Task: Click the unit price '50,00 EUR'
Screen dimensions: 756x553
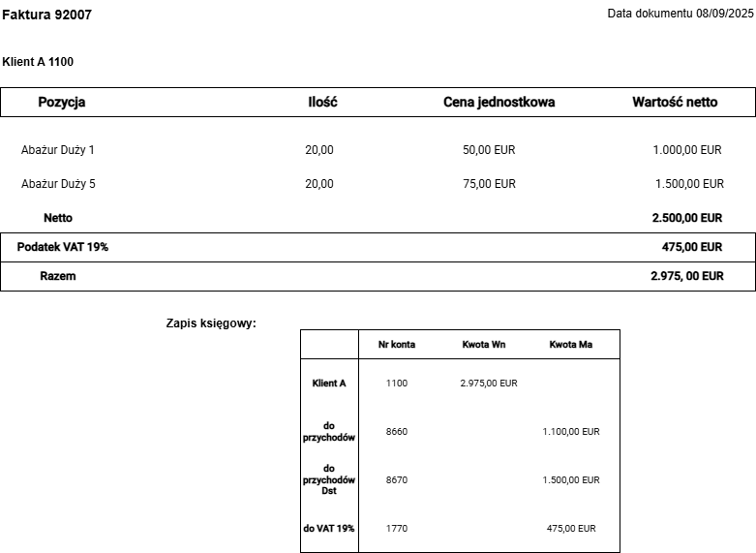Action: (489, 150)
